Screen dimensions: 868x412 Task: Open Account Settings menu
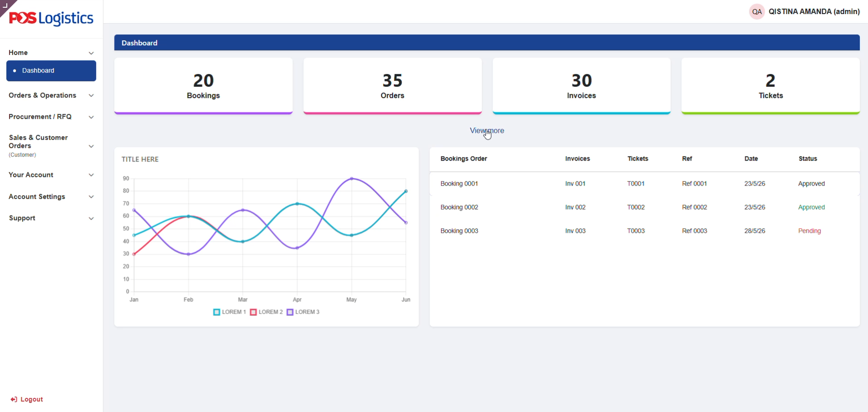pyautogui.click(x=37, y=196)
